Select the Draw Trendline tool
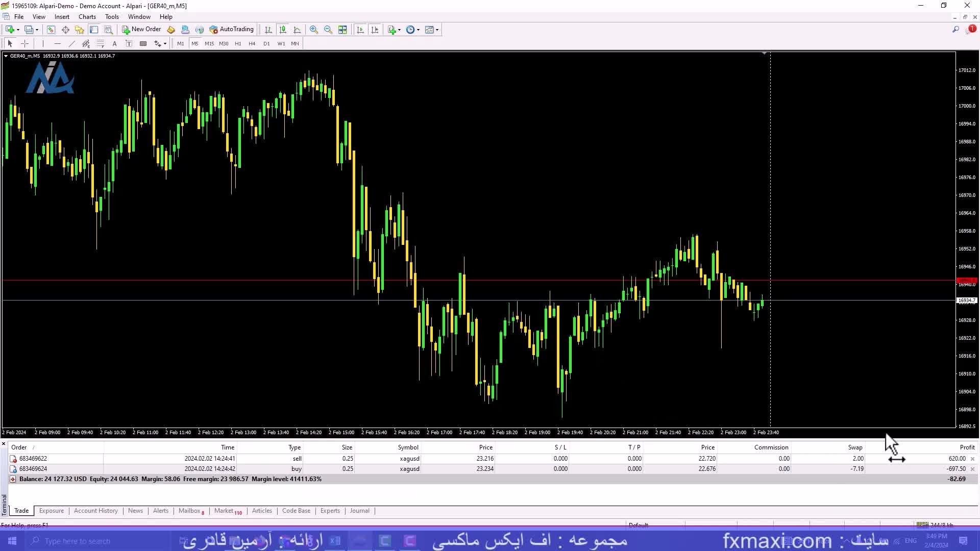The image size is (980, 551). pos(71,44)
